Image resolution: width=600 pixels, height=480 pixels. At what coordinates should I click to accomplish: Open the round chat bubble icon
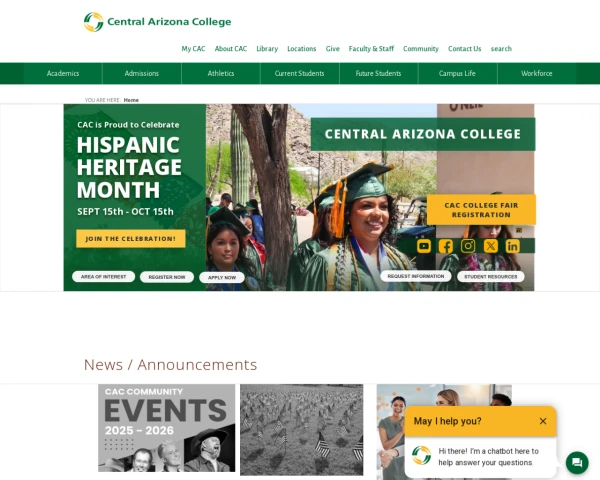click(x=577, y=462)
